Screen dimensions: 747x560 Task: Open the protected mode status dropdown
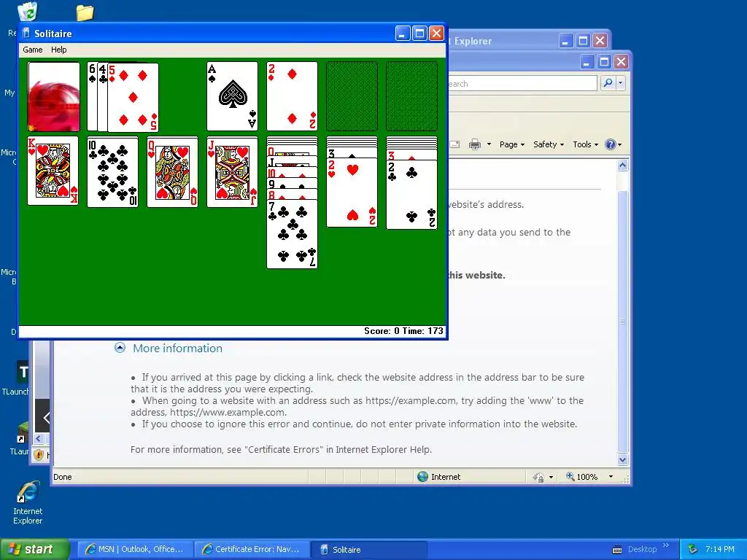(x=551, y=477)
